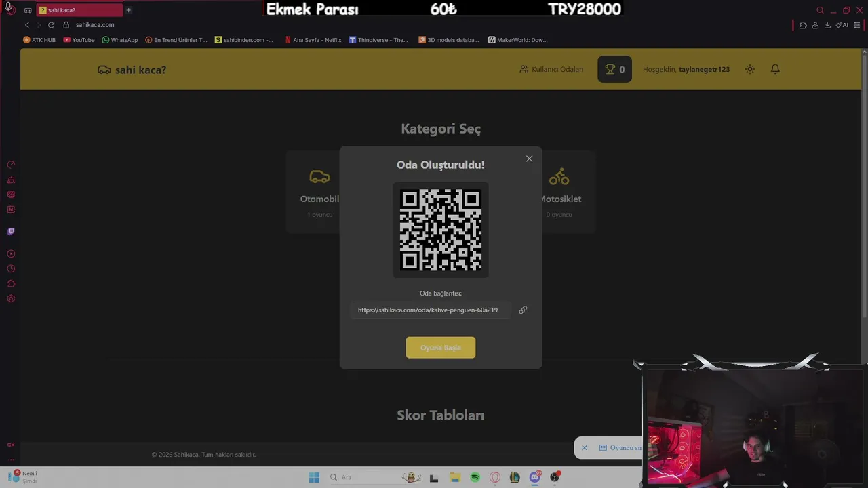Open the Windows Start menu
868x488 pixels.
pos(314,477)
